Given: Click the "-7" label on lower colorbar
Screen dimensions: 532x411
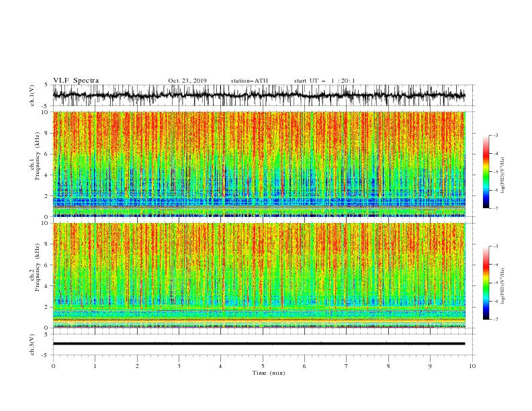Looking at the screenshot, I should (x=496, y=320).
